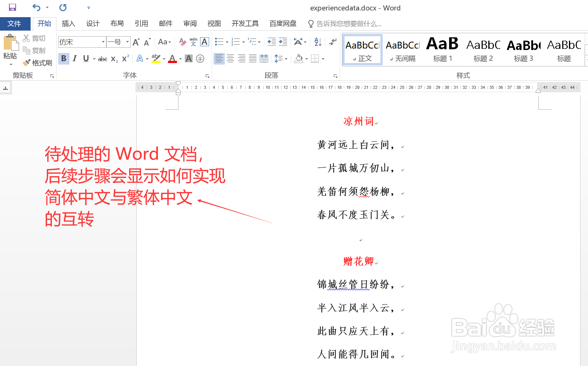Apply the character border icon

[x=205, y=42]
